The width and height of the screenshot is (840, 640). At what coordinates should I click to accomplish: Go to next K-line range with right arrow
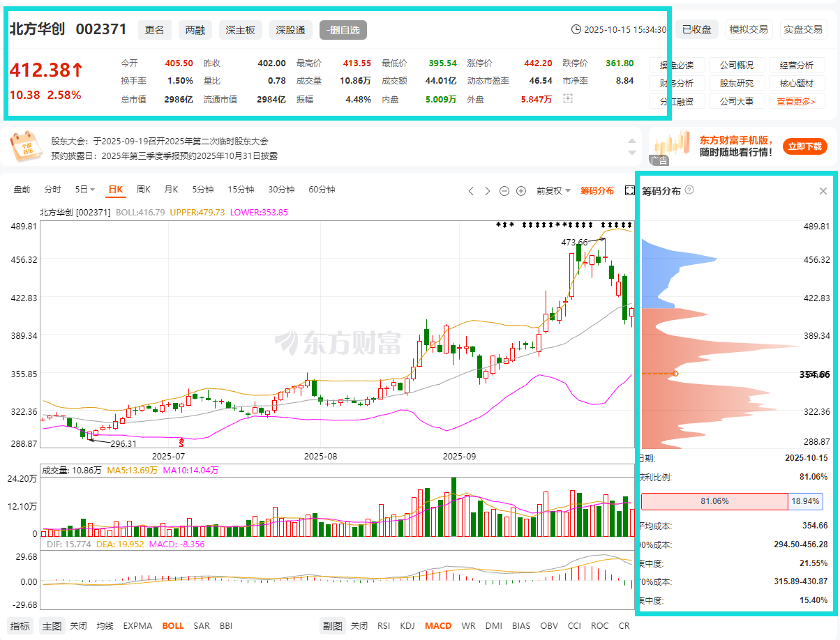pyautogui.click(x=488, y=190)
